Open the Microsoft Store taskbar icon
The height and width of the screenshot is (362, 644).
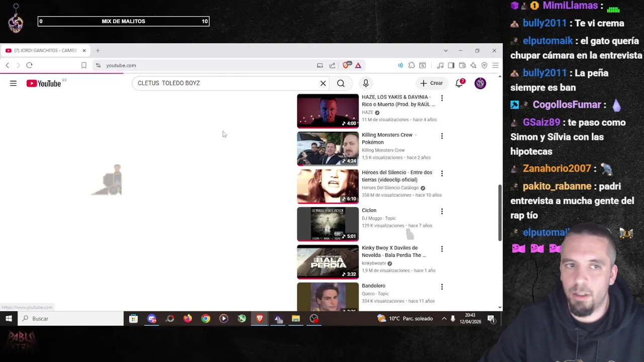(x=133, y=319)
